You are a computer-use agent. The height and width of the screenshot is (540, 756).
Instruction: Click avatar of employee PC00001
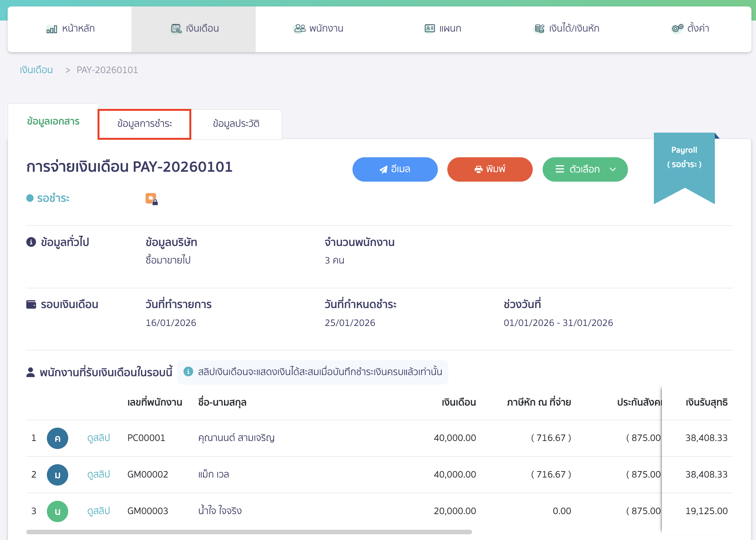tap(58, 438)
